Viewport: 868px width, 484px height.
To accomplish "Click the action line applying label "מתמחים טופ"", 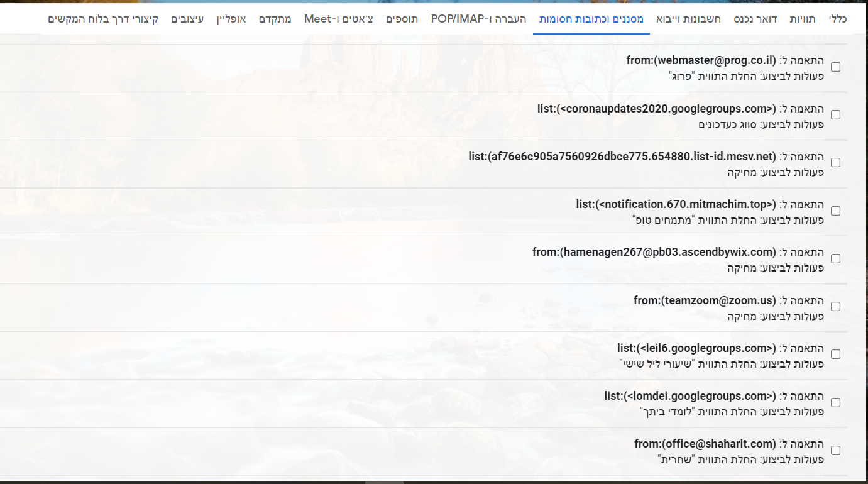I will pyautogui.click(x=728, y=220).
